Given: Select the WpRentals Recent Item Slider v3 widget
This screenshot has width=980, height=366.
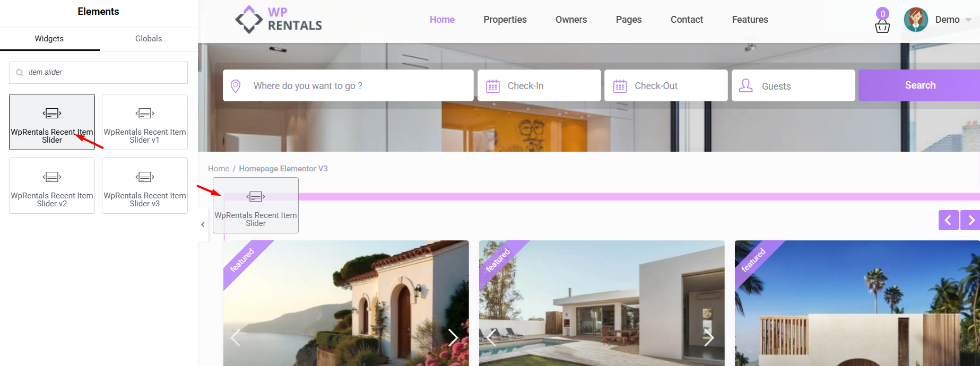Looking at the screenshot, I should (145, 186).
